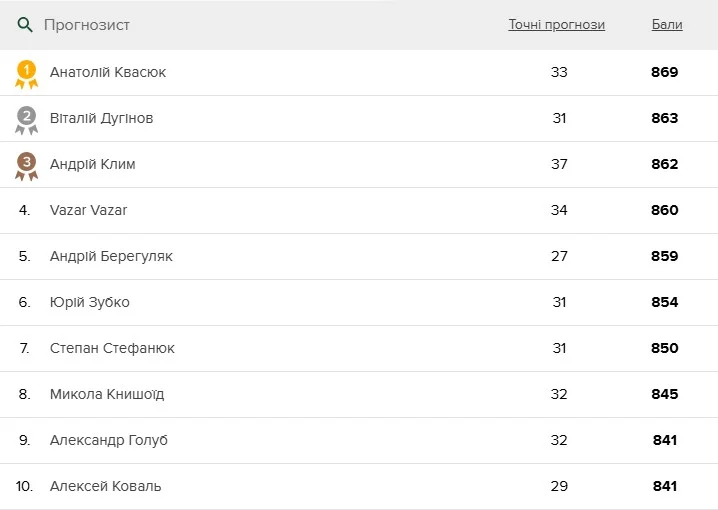Sort by Точні прогнози column header
718x510 pixels.
[556, 25]
